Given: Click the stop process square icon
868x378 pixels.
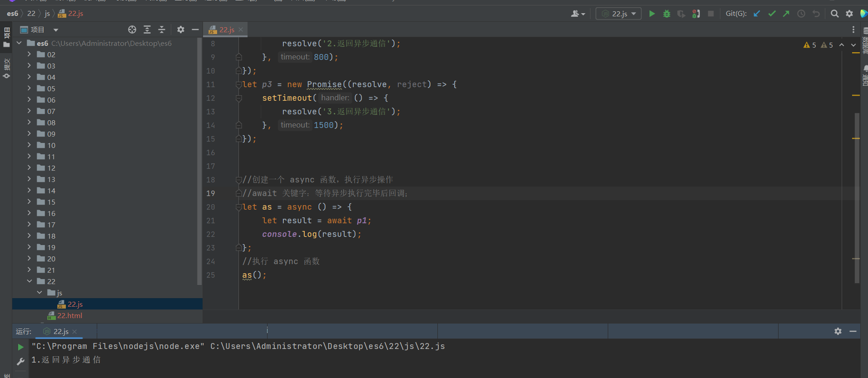Looking at the screenshot, I should [x=711, y=14].
